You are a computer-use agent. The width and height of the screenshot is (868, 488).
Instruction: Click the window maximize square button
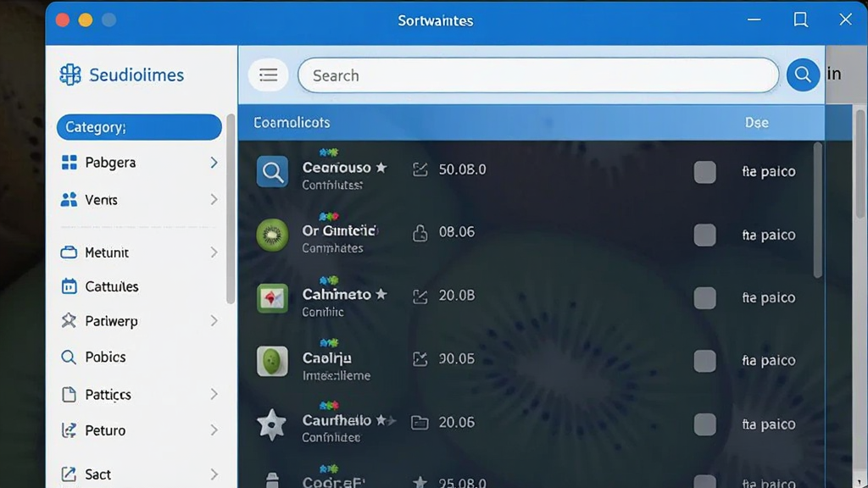[x=800, y=20]
